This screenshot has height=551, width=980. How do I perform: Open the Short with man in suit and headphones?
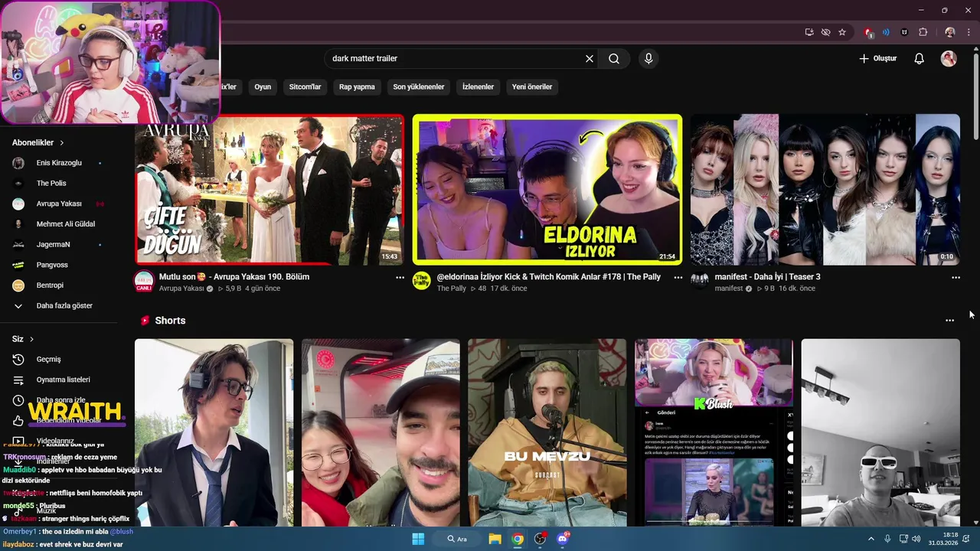[x=214, y=432]
